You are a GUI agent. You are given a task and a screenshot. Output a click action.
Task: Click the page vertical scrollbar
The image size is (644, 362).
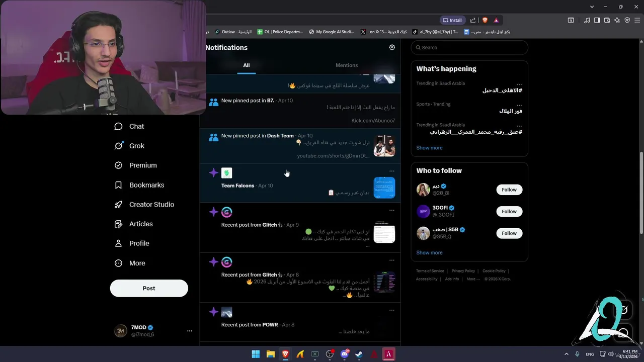pos(641,194)
